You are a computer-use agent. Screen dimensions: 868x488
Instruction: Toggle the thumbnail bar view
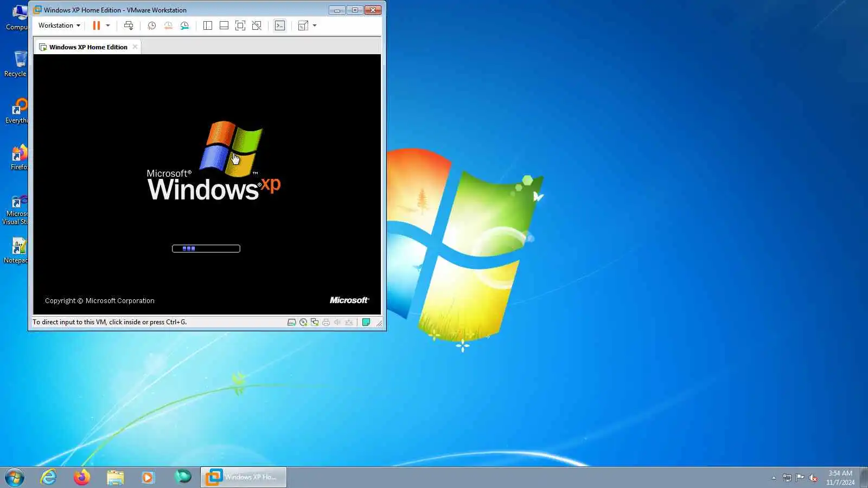point(224,25)
